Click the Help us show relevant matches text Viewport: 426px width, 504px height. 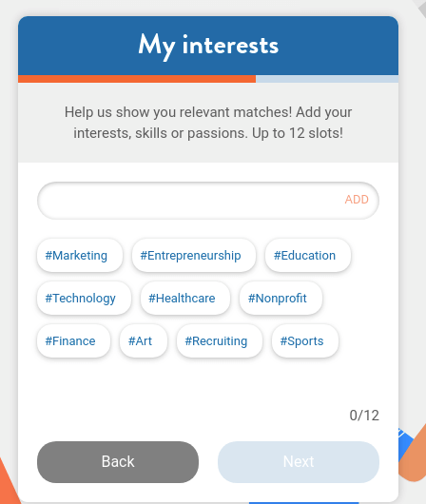click(208, 123)
